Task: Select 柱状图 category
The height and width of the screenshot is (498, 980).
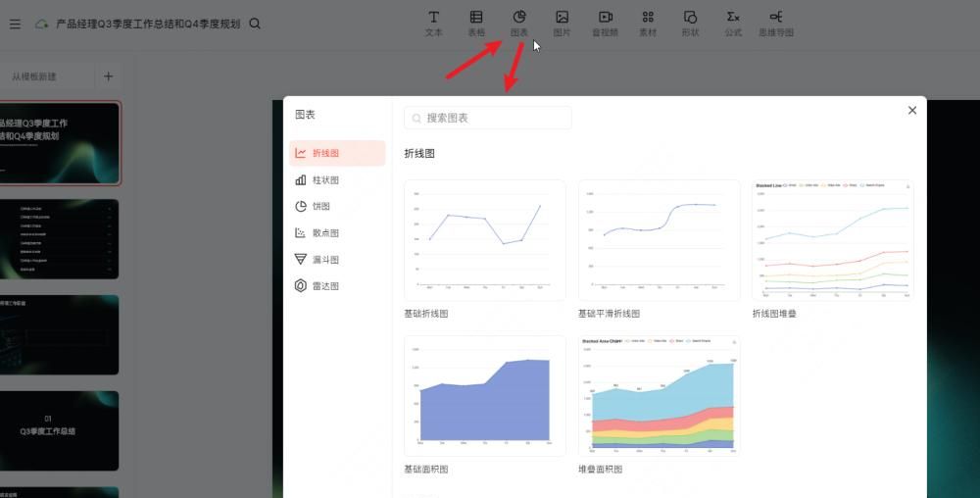Action: 337,180
